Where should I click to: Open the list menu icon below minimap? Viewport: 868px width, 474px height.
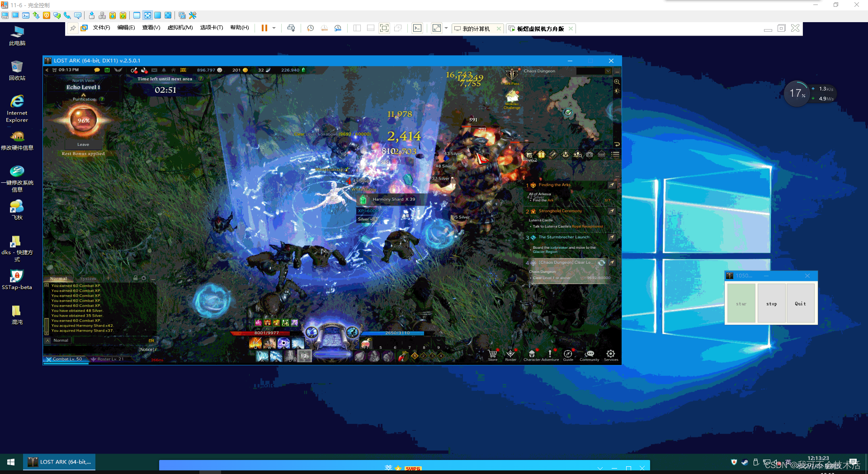click(615, 155)
